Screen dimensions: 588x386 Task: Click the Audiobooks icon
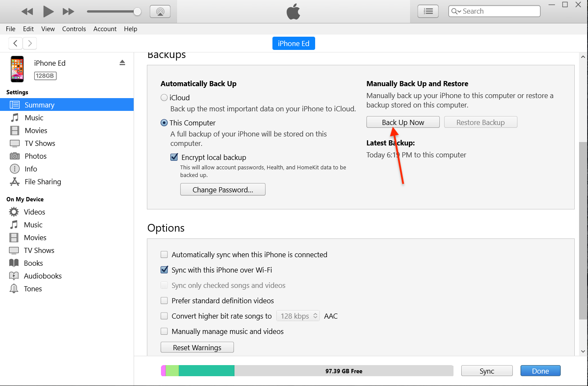pyautogui.click(x=14, y=276)
